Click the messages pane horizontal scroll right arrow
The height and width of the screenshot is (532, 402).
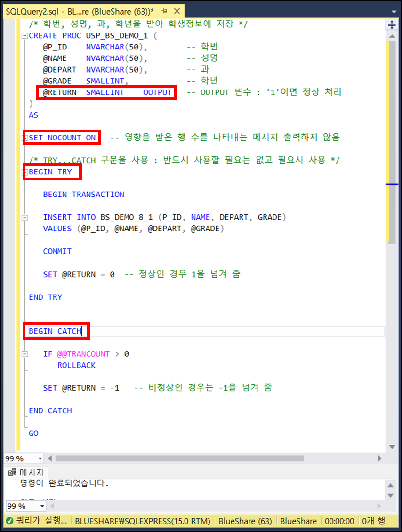[x=379, y=506]
